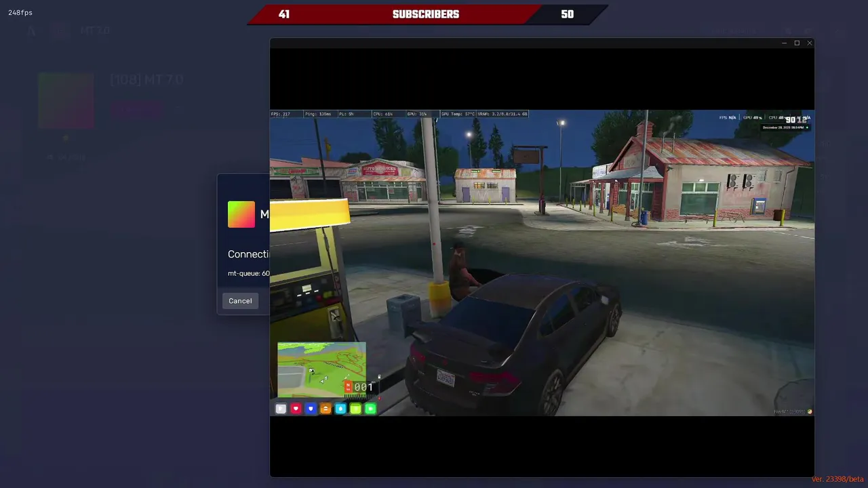Image resolution: width=868 pixels, height=488 pixels.
Task: Click the Ping overlay stat
Action: 318,114
